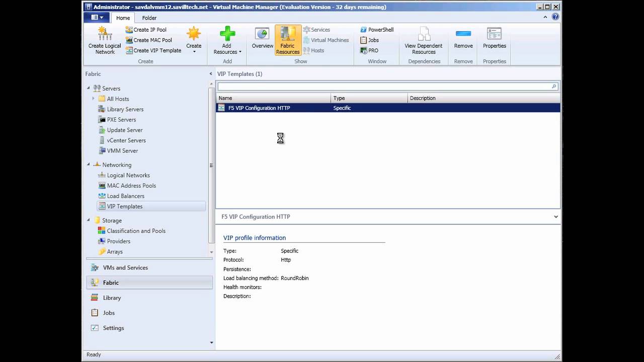Image resolution: width=644 pixels, height=362 pixels.
Task: Select the F5 VIP Configuration HTTP row
Action: point(388,108)
